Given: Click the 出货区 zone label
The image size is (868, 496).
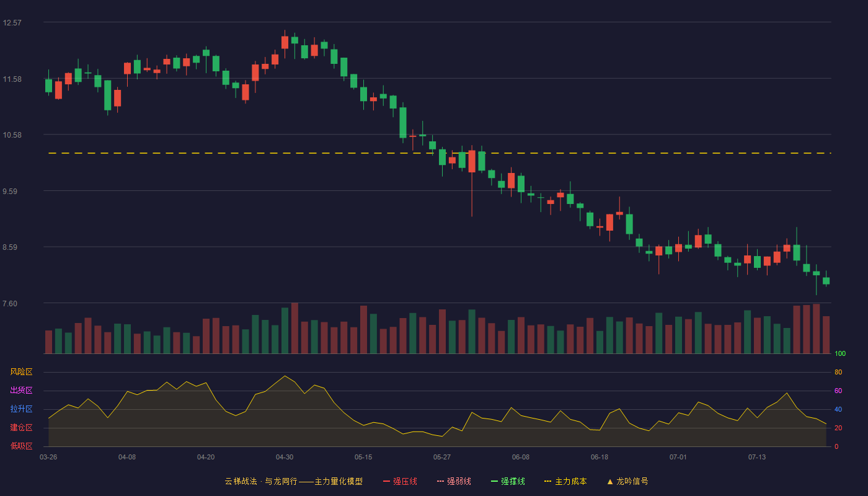Looking at the screenshot, I should pyautogui.click(x=21, y=391).
